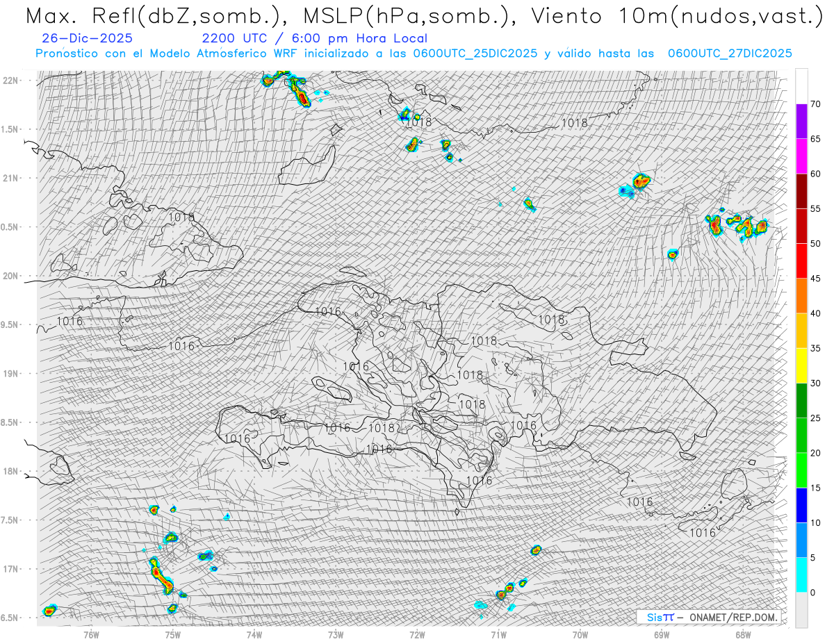This screenshot has height=644, width=834.
Task: Click the colorbar value label 20
Action: [816, 453]
